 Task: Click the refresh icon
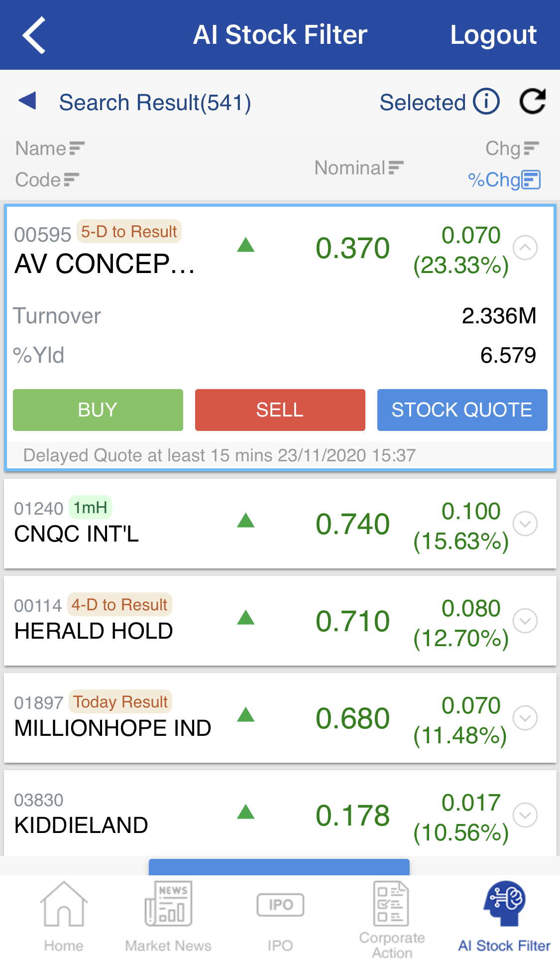[533, 102]
